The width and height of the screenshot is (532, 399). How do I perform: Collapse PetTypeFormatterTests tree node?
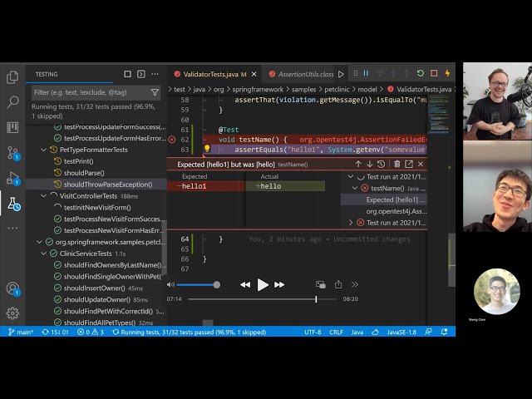click(x=44, y=150)
